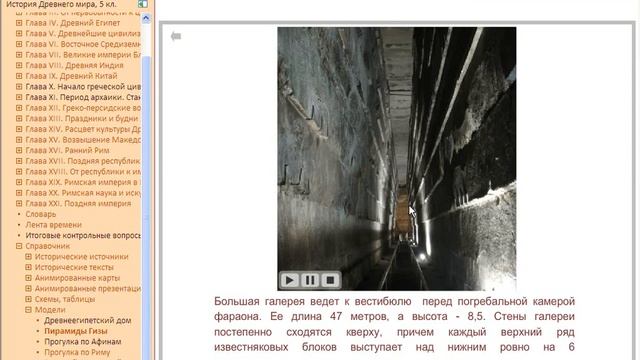Collapse the Модели node
The height and width of the screenshot is (360, 640).
click(x=28, y=309)
